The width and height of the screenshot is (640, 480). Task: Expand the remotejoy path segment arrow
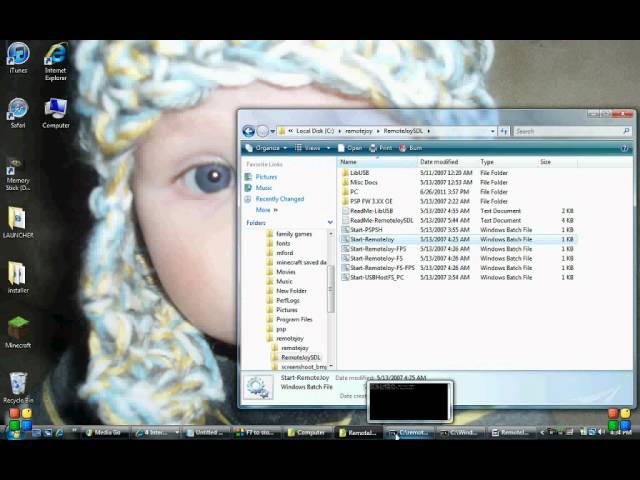tap(378, 131)
